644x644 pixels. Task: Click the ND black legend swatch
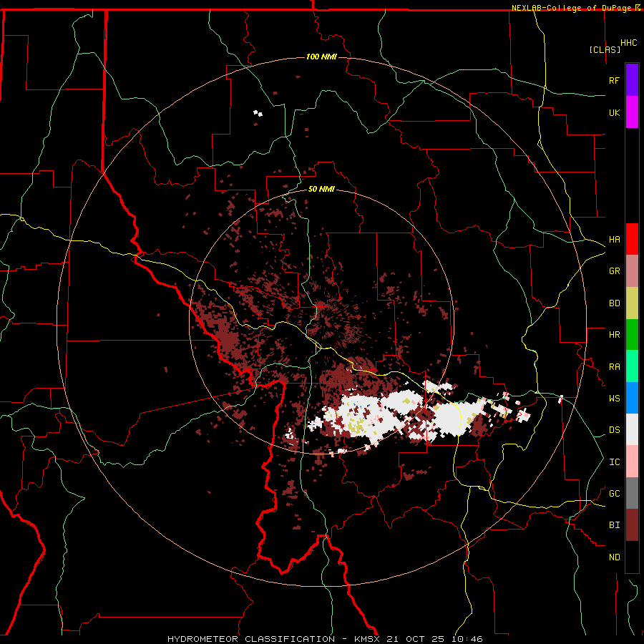click(x=632, y=557)
